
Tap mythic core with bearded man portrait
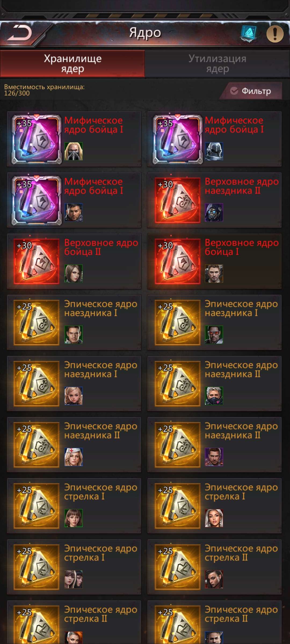[74, 200]
